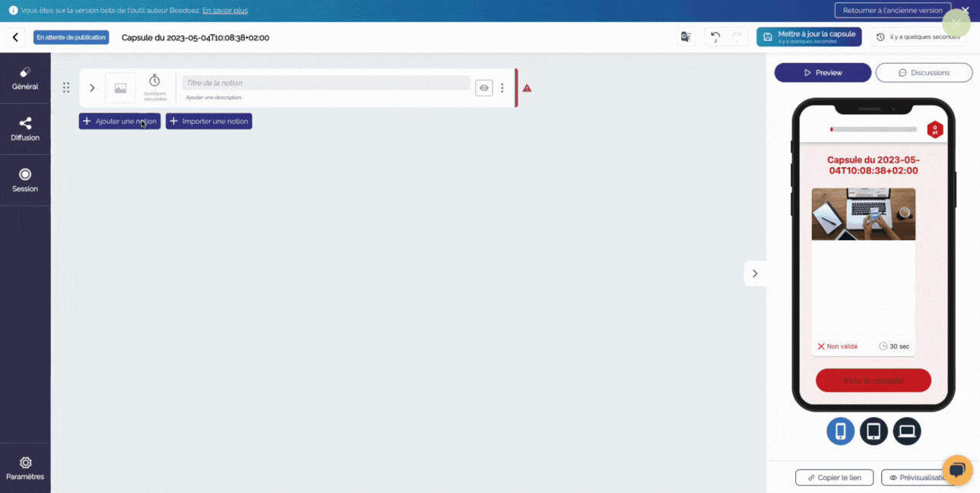
Task: Open the Général sidebar section
Action: click(x=25, y=78)
